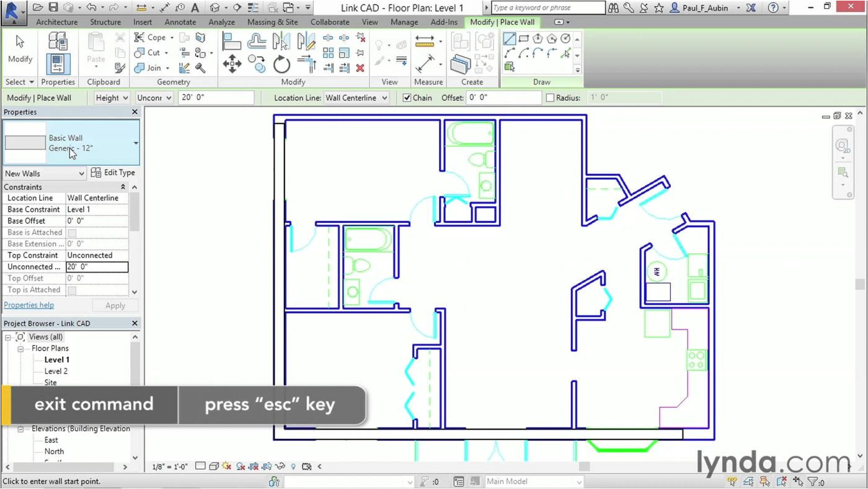This screenshot has height=489, width=868.
Task: Open Match Type Properties paintbrush icon
Action: pos(120,68)
